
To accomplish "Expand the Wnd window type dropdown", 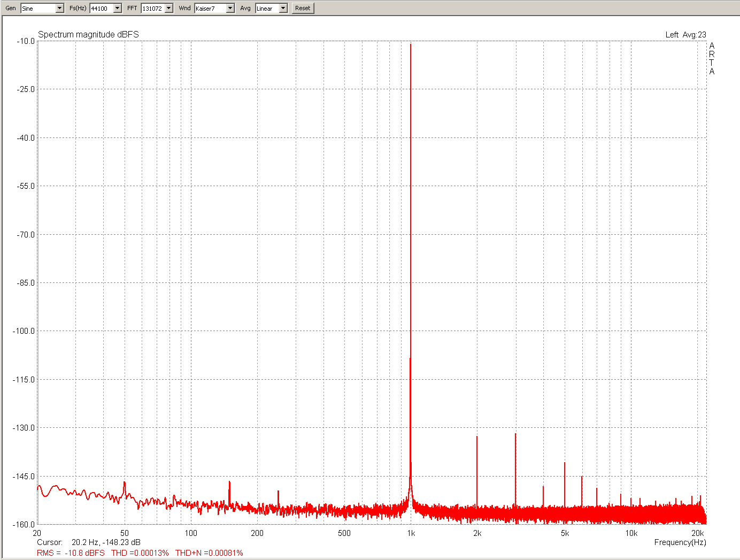I will (230, 8).
